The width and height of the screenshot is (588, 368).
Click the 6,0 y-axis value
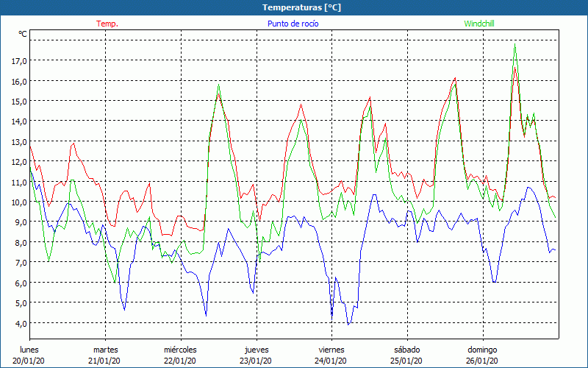tap(21, 283)
